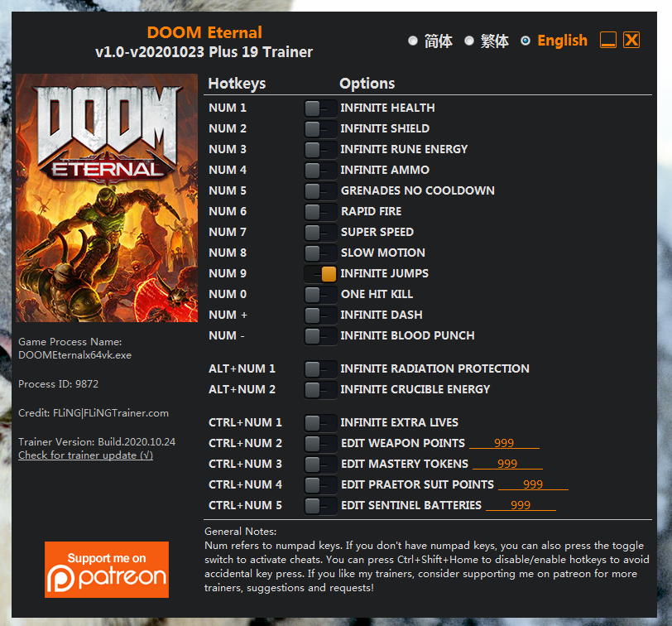Select the English language radio button

(x=526, y=41)
